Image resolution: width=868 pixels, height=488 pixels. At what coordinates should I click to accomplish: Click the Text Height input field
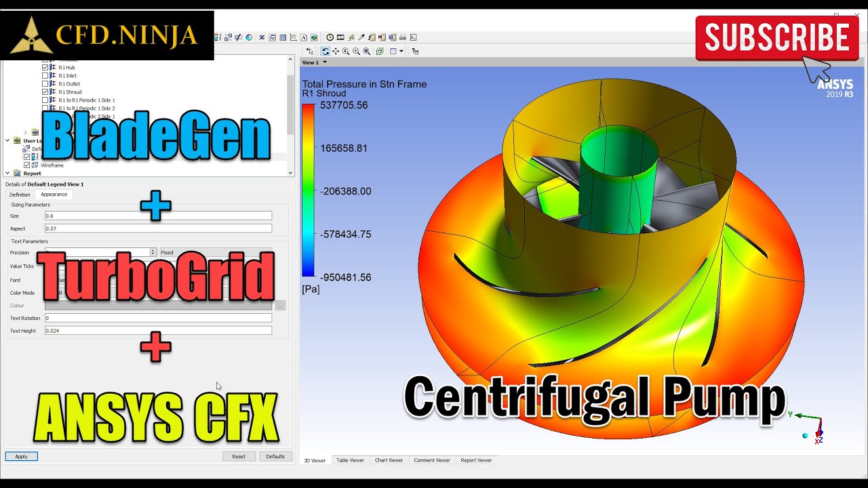[x=158, y=331]
